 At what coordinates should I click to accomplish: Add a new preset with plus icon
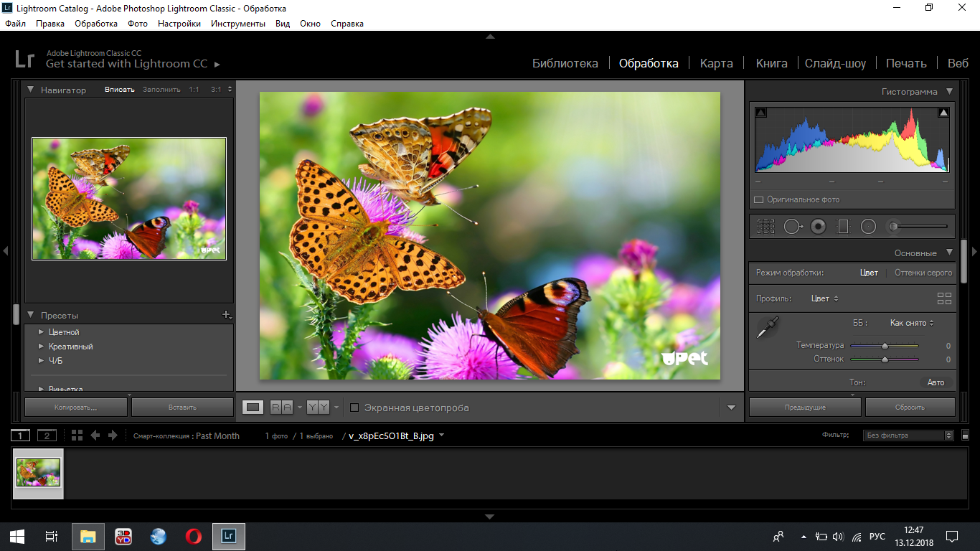227,315
